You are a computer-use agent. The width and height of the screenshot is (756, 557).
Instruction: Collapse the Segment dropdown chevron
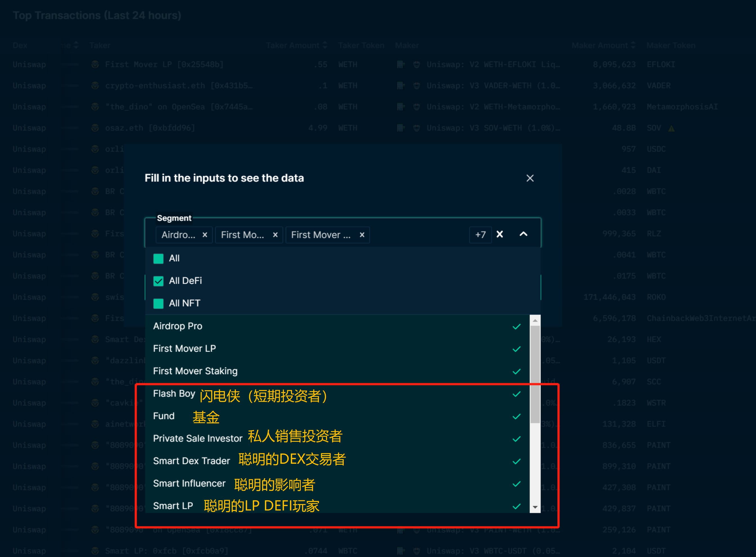(523, 234)
